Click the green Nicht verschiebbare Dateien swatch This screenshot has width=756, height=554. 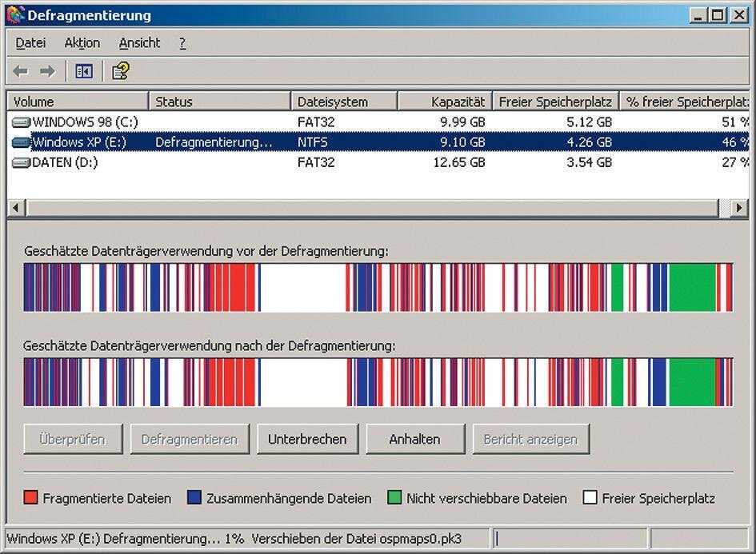[394, 498]
